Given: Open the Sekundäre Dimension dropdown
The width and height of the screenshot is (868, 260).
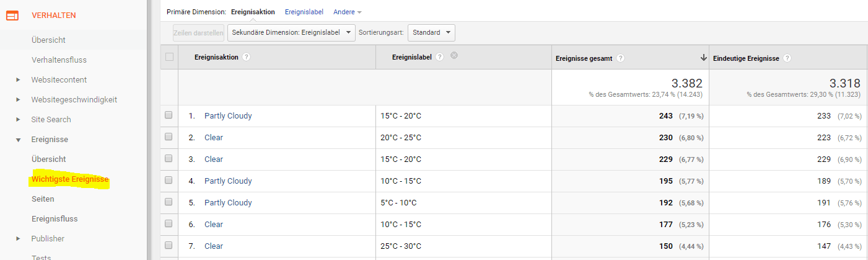Looking at the screenshot, I should click(291, 32).
